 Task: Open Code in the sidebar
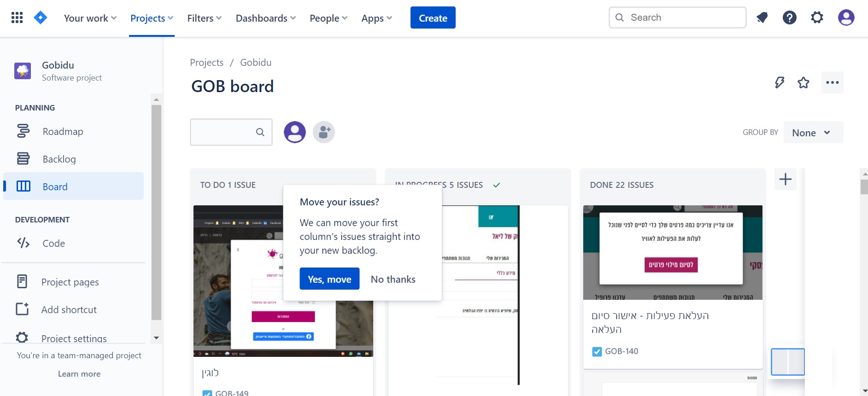(74, 243)
